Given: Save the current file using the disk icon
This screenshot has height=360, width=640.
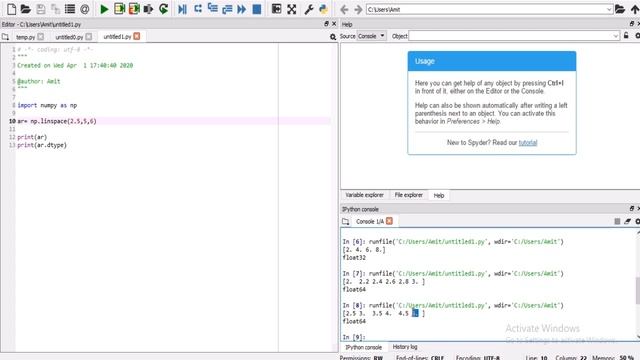Looking at the screenshot, I should click(41, 9).
